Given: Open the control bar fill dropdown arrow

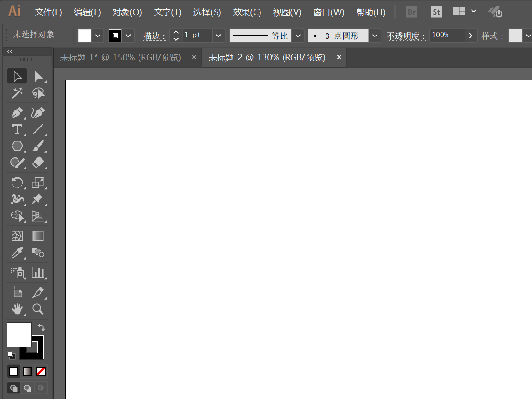Looking at the screenshot, I should pos(98,36).
